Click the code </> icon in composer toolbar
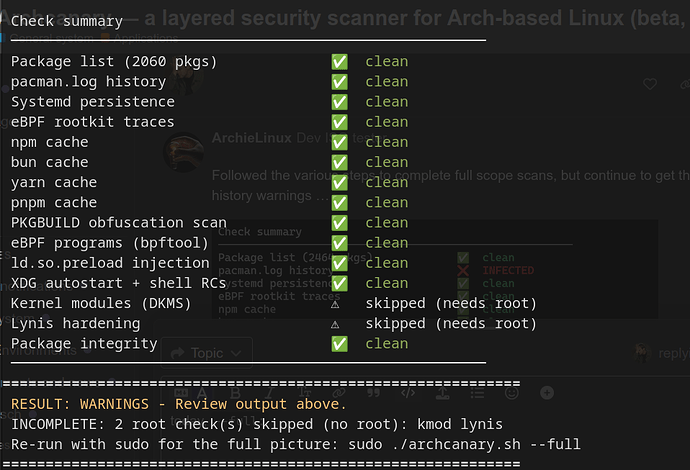 click(x=408, y=393)
